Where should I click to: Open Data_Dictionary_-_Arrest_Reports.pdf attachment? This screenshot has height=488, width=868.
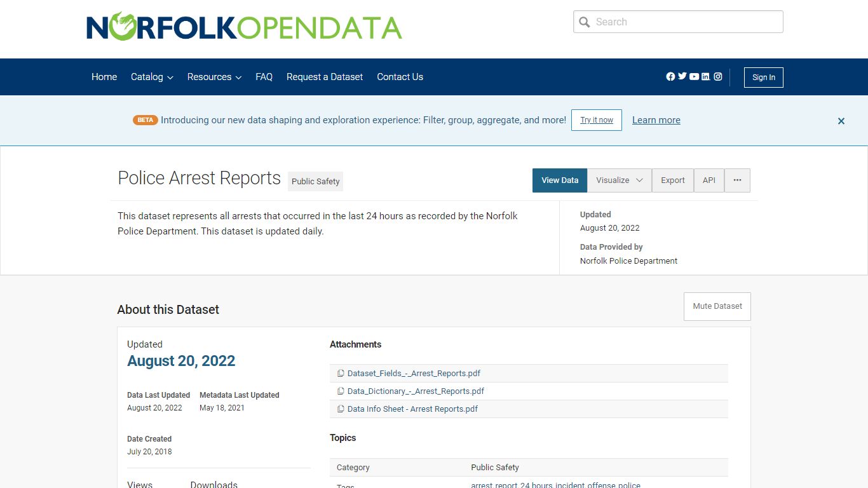pyautogui.click(x=416, y=391)
